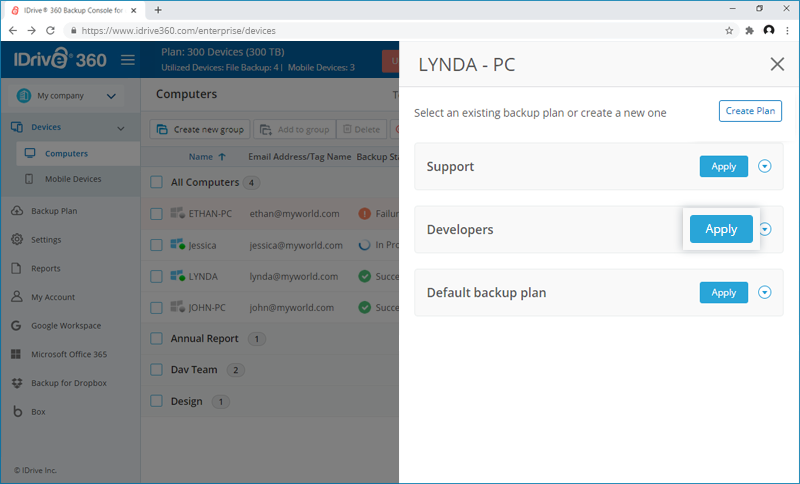Click the Dav Team group row
The width and height of the screenshot is (800, 484).
coord(270,370)
